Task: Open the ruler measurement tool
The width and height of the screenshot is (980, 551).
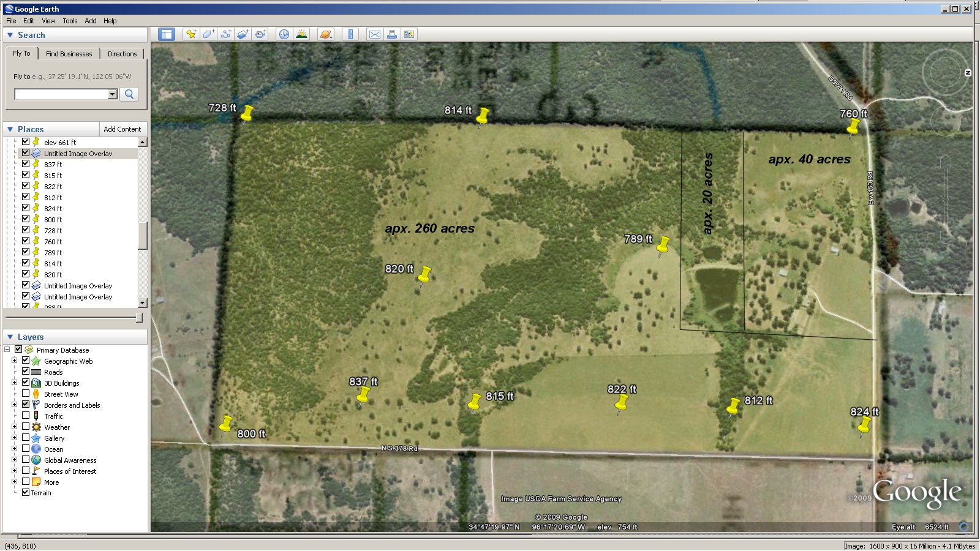Action: pyautogui.click(x=350, y=34)
